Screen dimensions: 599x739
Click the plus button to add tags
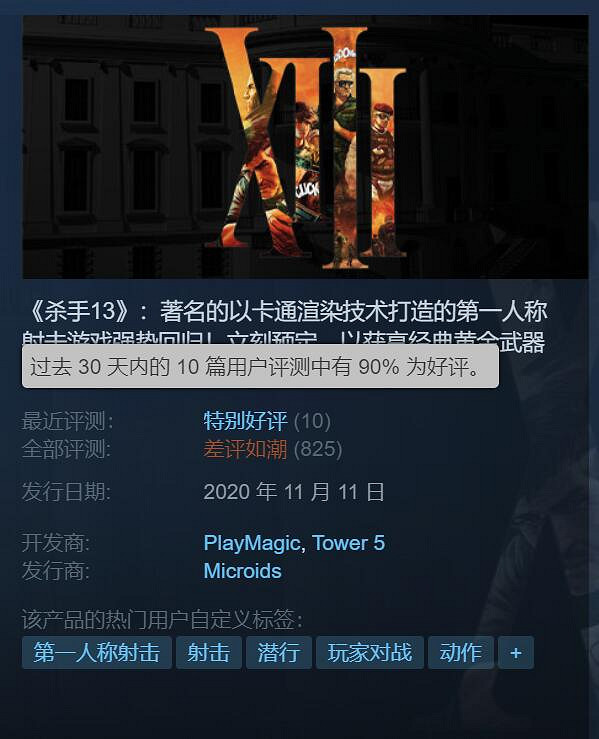pos(516,653)
